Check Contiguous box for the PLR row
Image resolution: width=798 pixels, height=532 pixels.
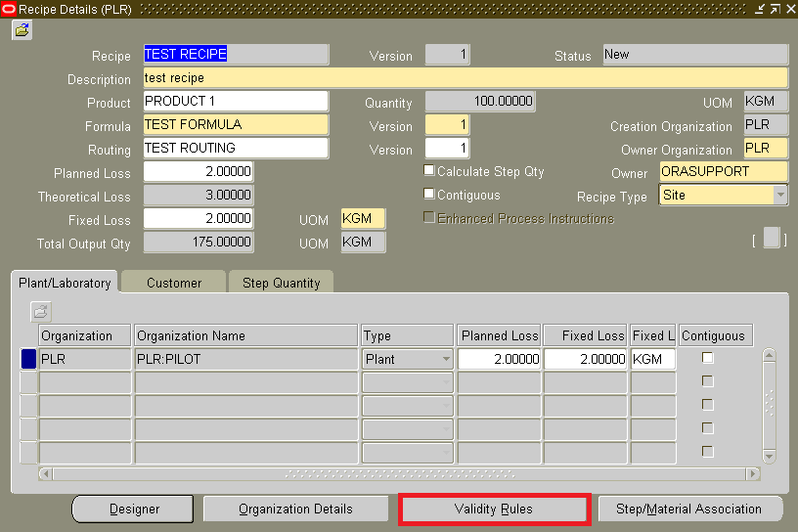tap(707, 358)
